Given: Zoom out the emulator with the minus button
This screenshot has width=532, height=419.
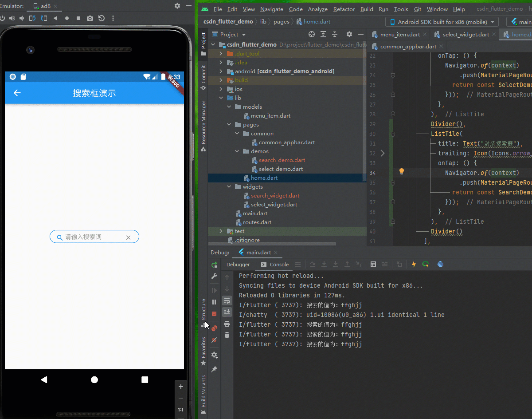Looking at the screenshot, I should (180, 398).
